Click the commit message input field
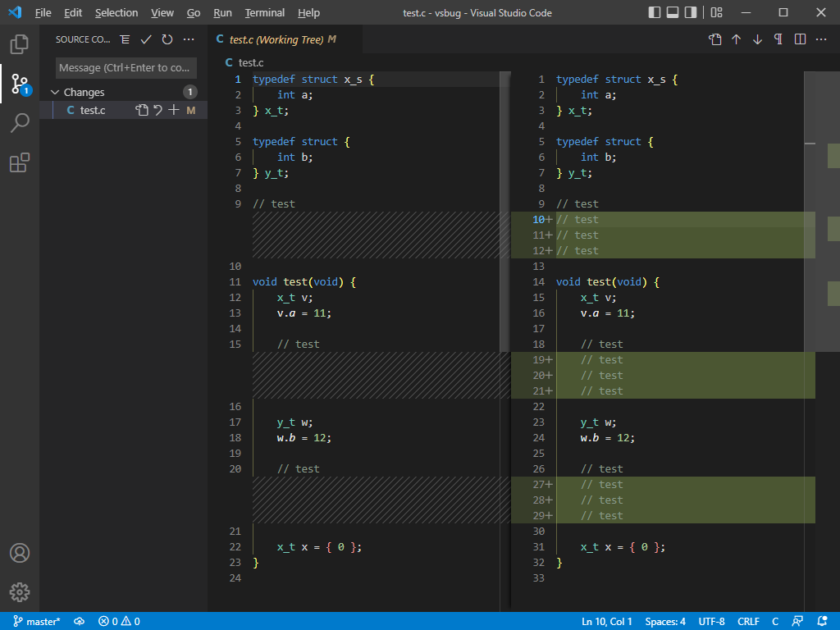 pyautogui.click(x=126, y=68)
